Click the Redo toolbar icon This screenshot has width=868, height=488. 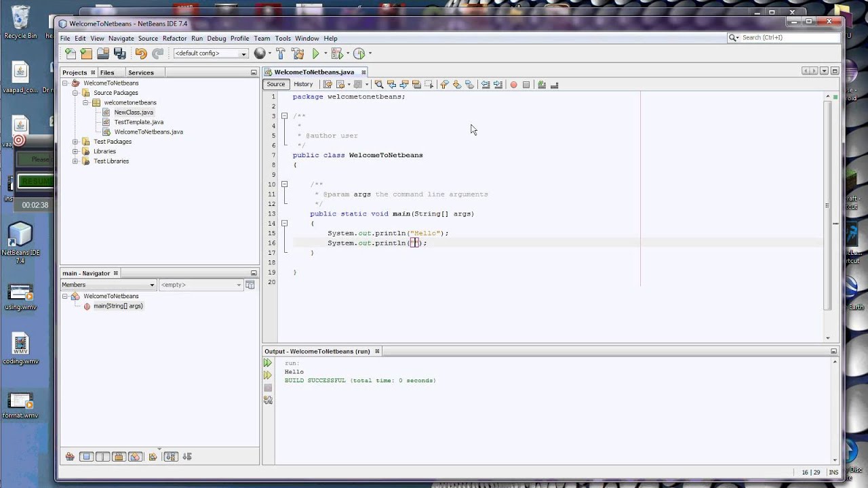tap(158, 54)
